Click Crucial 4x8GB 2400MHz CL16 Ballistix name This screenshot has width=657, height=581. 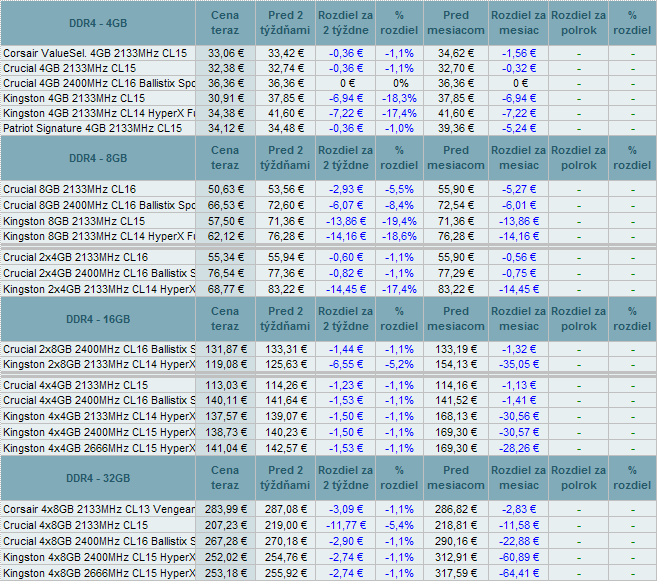[99, 541]
